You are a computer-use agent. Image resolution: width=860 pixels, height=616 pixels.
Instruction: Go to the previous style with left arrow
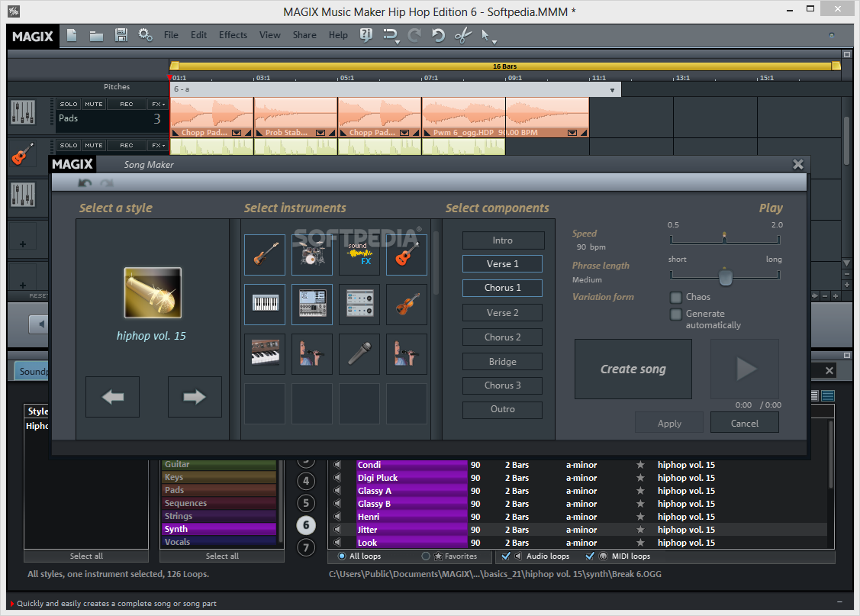tap(112, 397)
